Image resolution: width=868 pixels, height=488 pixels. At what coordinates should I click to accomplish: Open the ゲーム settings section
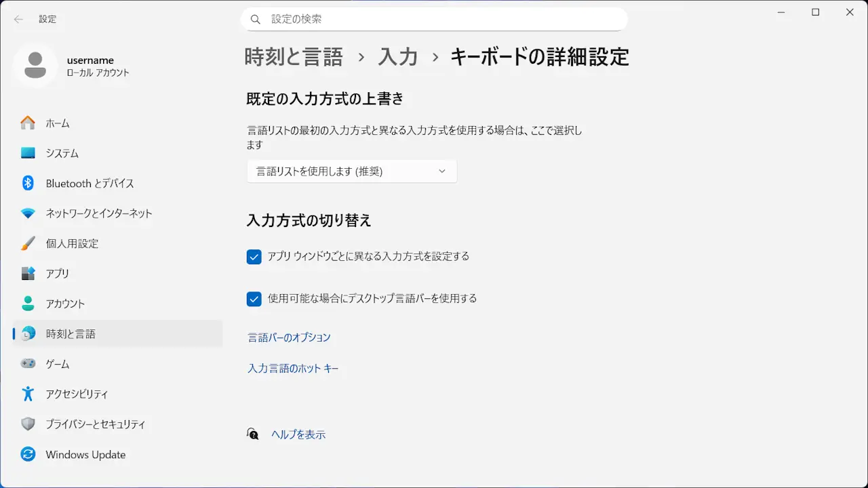(58, 364)
